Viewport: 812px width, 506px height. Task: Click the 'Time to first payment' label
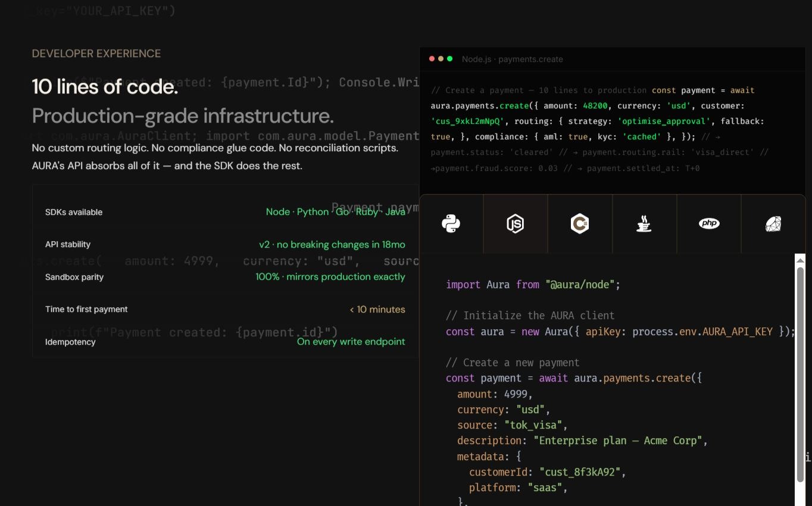(x=86, y=309)
